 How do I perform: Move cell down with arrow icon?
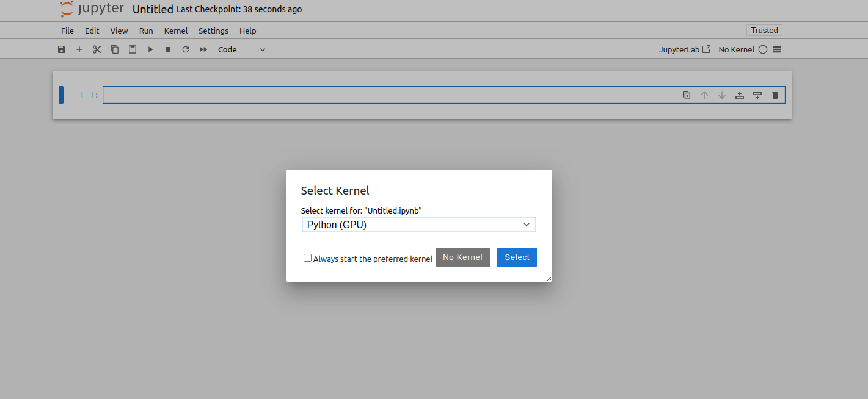[x=722, y=95]
